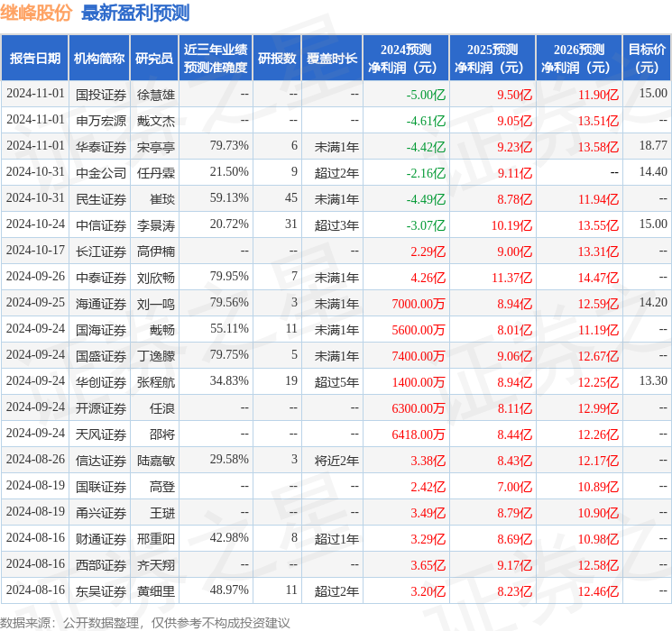Click analyst name 徐慧雄
The image size is (672, 631).
[156, 95]
